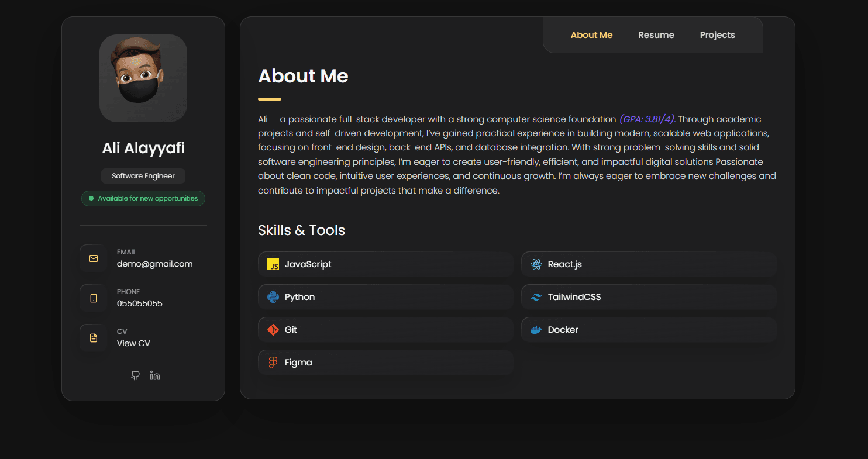Click the TailwindCSS wave icon

(x=535, y=297)
